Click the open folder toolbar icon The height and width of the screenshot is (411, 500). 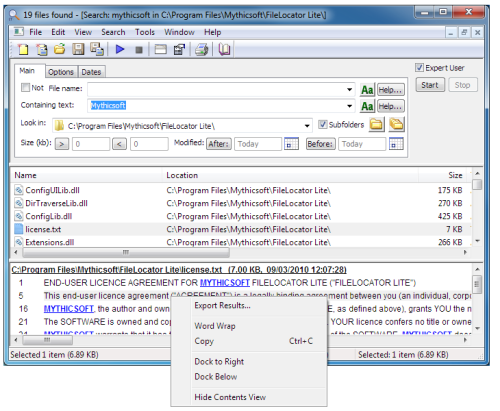click(60, 49)
